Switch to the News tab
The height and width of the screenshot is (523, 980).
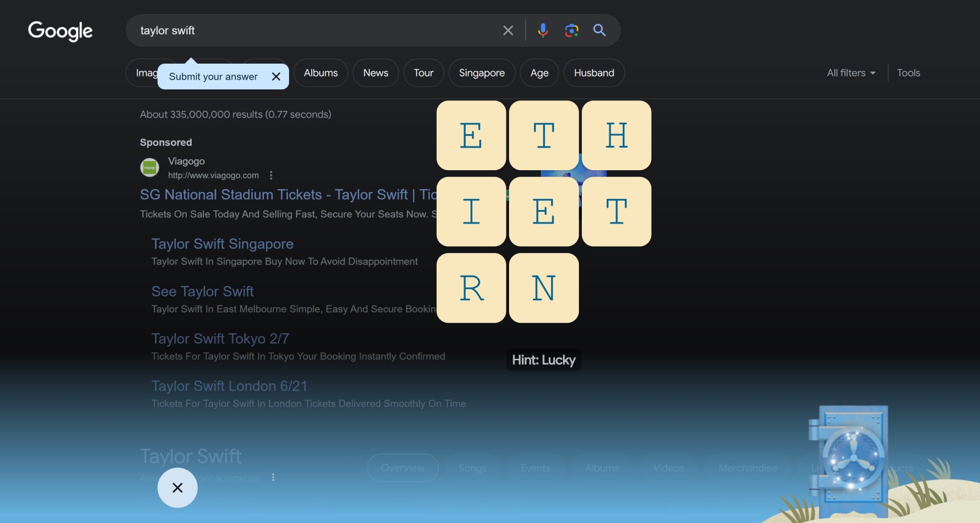click(x=375, y=73)
